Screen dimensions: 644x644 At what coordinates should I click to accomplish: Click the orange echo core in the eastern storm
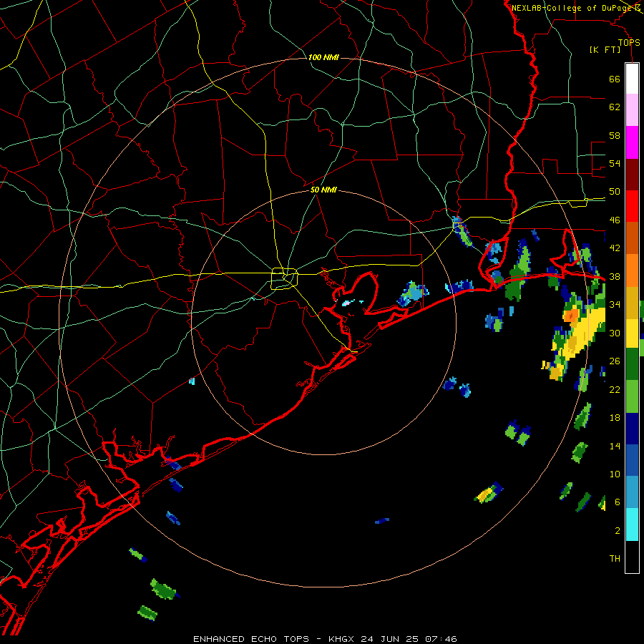570,316
